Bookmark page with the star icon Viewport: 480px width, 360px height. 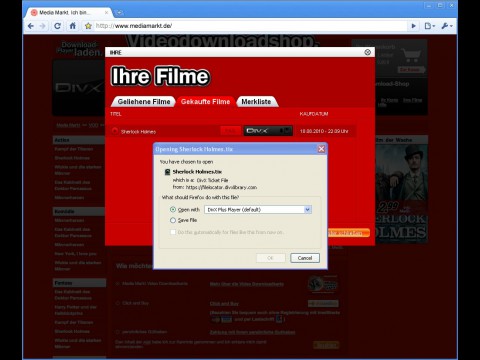pyautogui.click(x=88, y=26)
